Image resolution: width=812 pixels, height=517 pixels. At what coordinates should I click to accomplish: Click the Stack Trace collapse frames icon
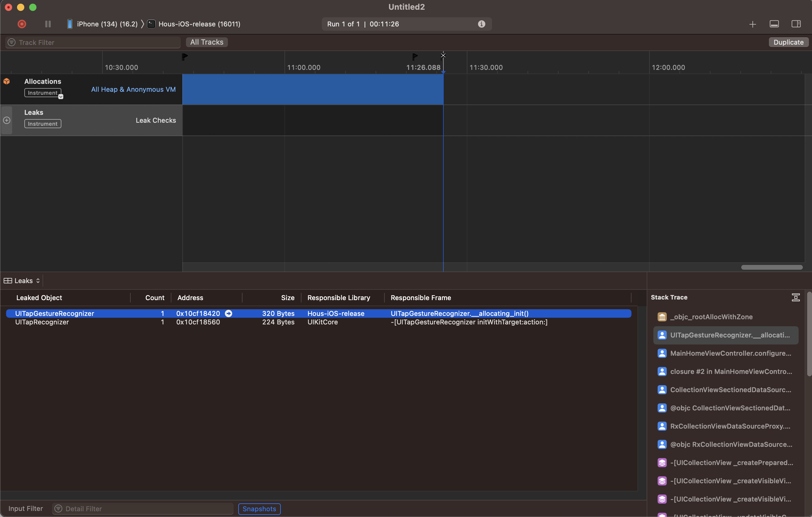tap(796, 297)
